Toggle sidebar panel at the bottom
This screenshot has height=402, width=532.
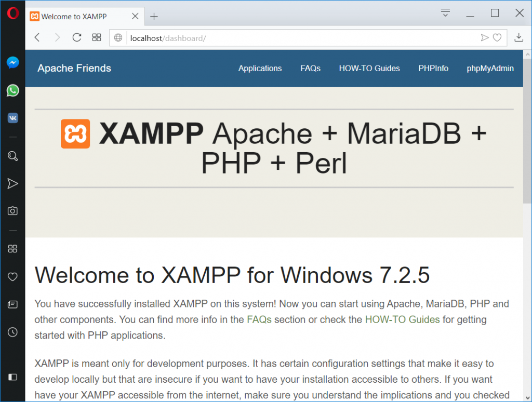tap(12, 377)
